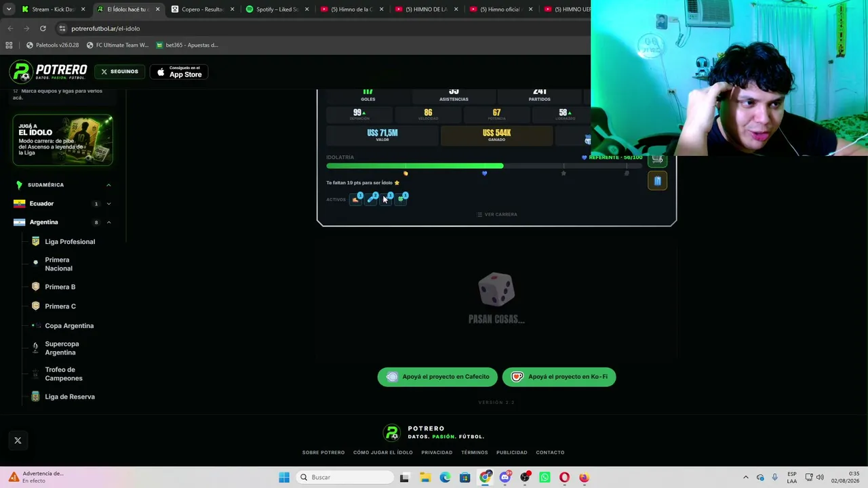
Task: Click the site info icon in address bar
Action: (x=62, y=28)
